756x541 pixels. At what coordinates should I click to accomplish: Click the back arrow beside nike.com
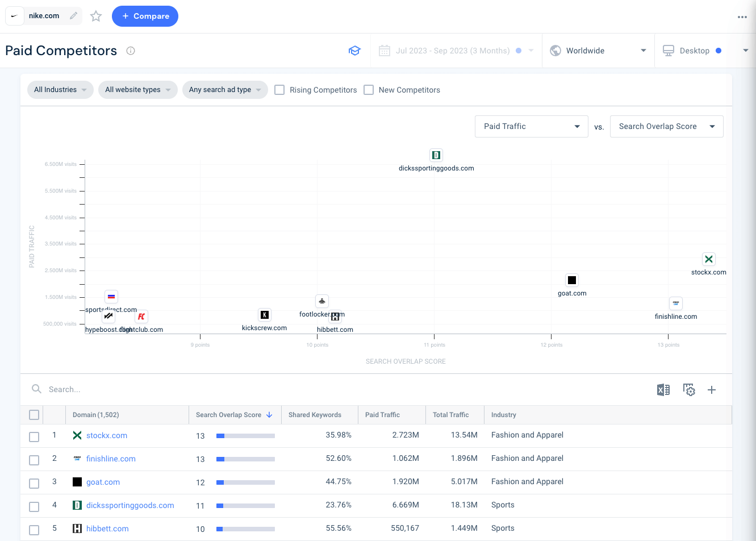tap(14, 16)
